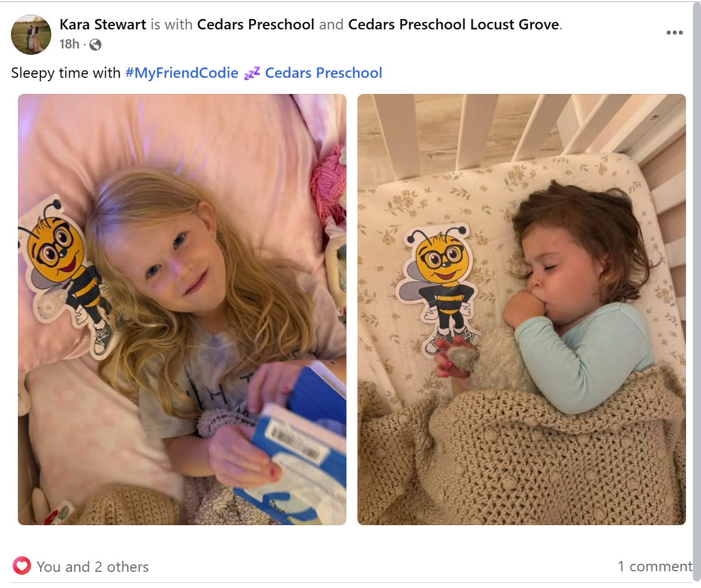The width and height of the screenshot is (701, 588).
Task: Click the vertical scrollbar on the right edge
Action: pos(696,292)
